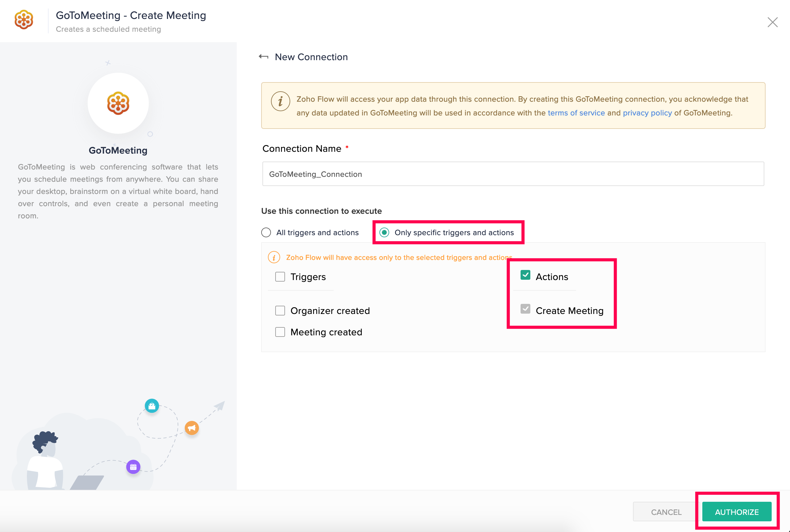Click the teal shopping bag illustration icon
The width and height of the screenshot is (790, 532).
click(x=152, y=406)
